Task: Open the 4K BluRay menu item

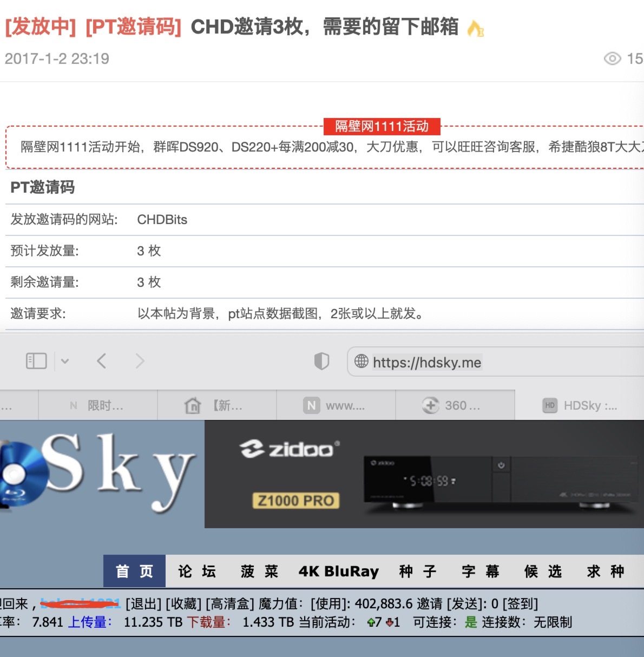Action: pos(339,571)
